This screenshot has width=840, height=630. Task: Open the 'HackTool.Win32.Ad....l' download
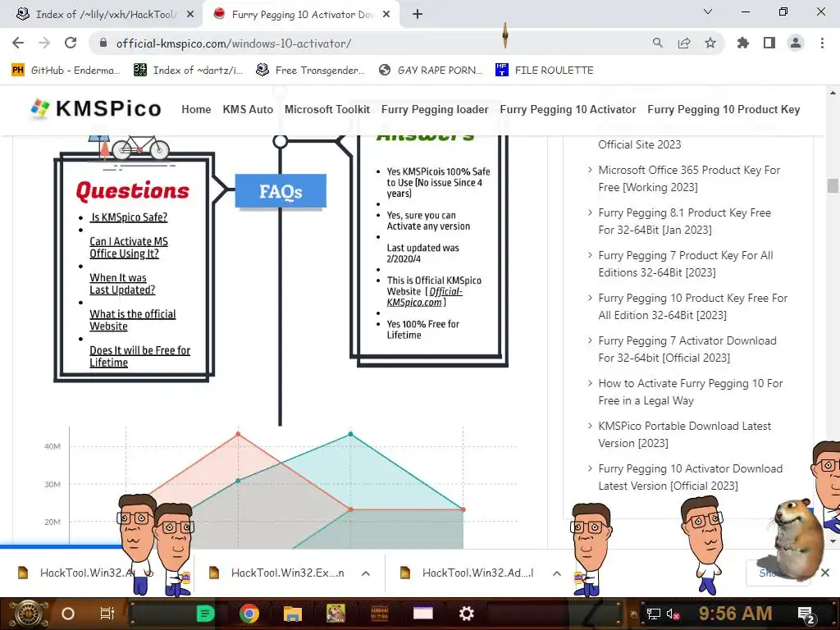click(468, 573)
